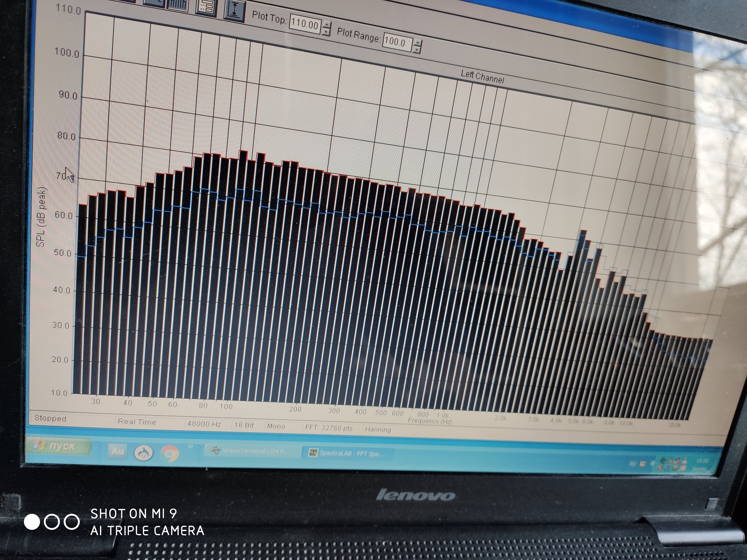Image resolution: width=747 pixels, height=560 pixels.
Task: Click inside the Plot Range value field
Action: pyautogui.click(x=397, y=42)
